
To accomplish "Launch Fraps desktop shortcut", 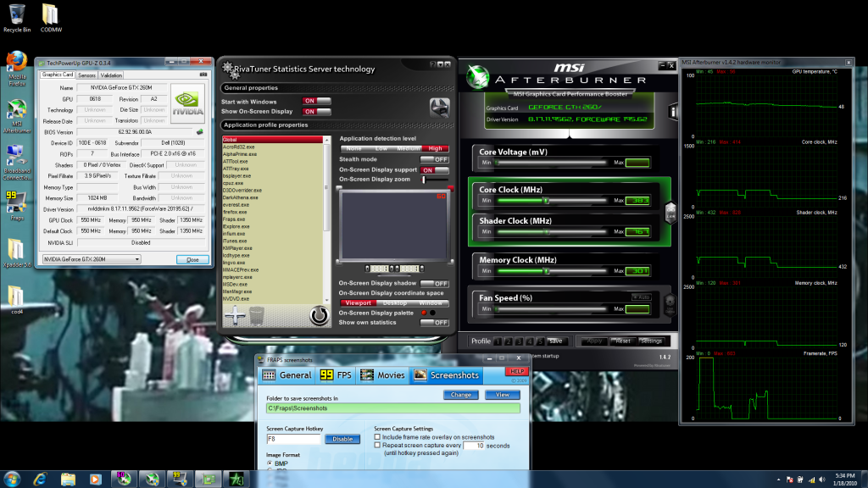I will (x=17, y=206).
